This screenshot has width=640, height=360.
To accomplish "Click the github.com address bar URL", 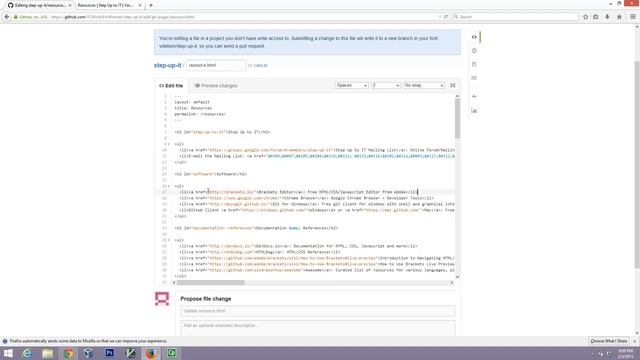I will point(122,17).
